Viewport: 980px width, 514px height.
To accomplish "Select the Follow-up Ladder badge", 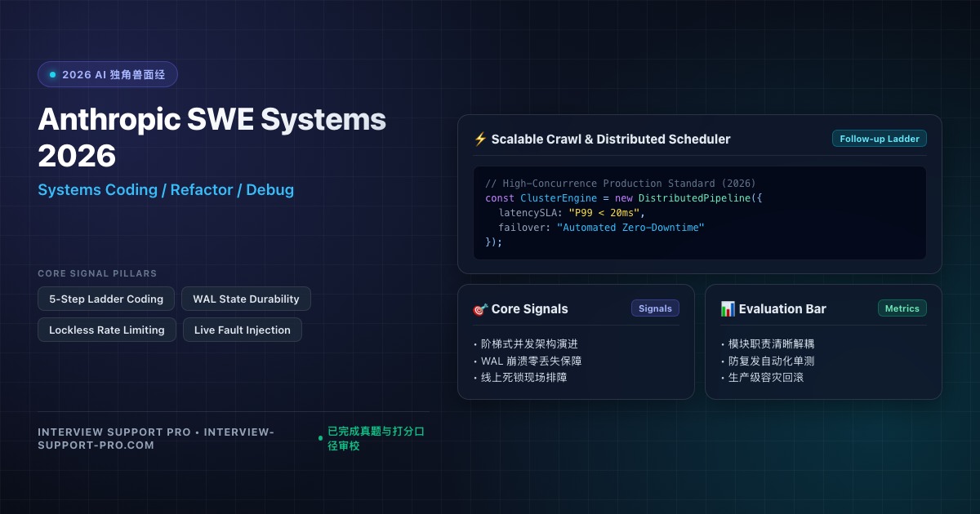I will [x=880, y=139].
